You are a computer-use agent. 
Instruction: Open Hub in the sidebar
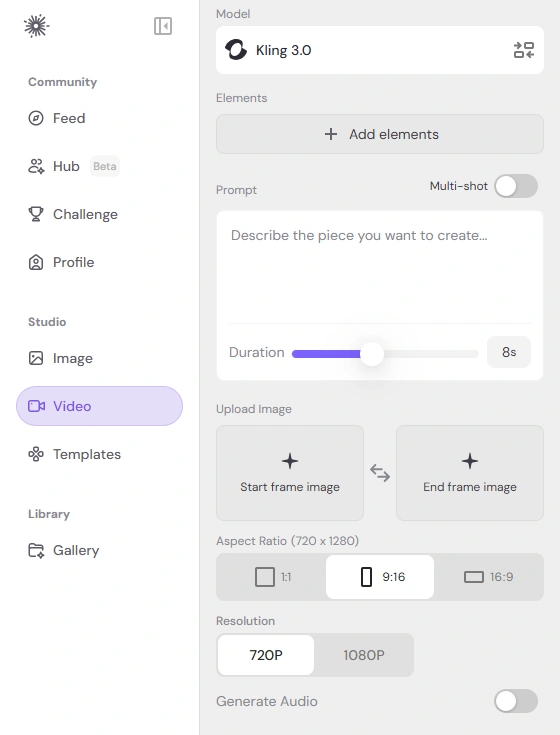pyautogui.click(x=99, y=166)
